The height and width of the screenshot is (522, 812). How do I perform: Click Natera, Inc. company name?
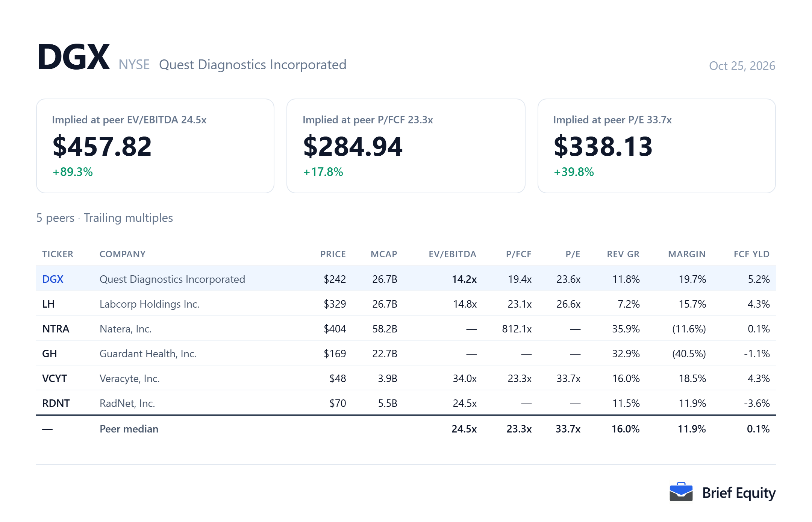coord(126,329)
